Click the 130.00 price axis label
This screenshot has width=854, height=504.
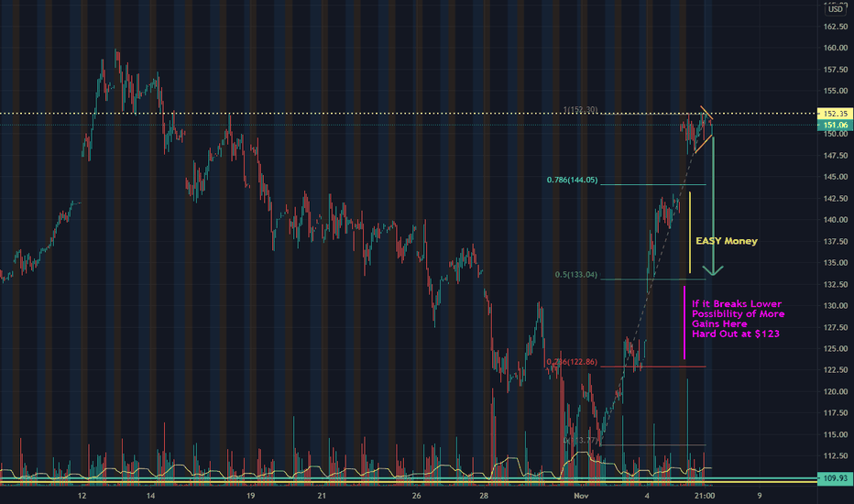pyautogui.click(x=836, y=306)
